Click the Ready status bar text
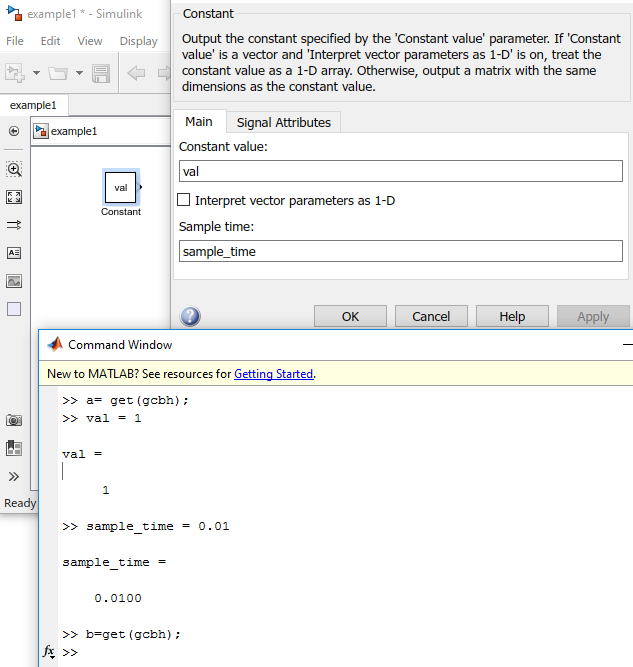The image size is (633, 667). (20, 503)
